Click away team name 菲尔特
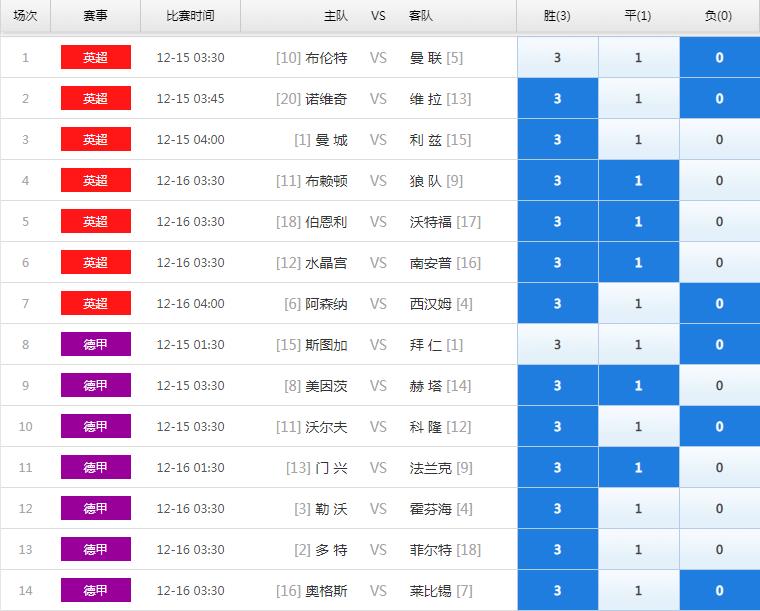The height and width of the screenshot is (611, 760). tap(430, 550)
